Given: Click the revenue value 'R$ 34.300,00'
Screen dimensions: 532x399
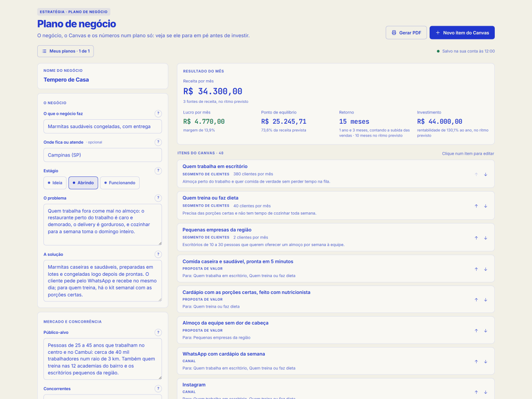Looking at the screenshot, I should pyautogui.click(x=213, y=91).
